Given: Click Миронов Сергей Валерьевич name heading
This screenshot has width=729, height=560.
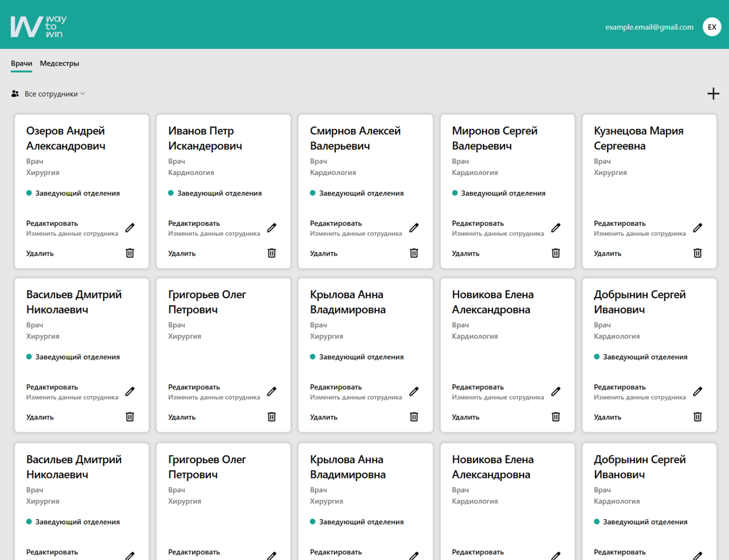Looking at the screenshot, I should tap(494, 138).
